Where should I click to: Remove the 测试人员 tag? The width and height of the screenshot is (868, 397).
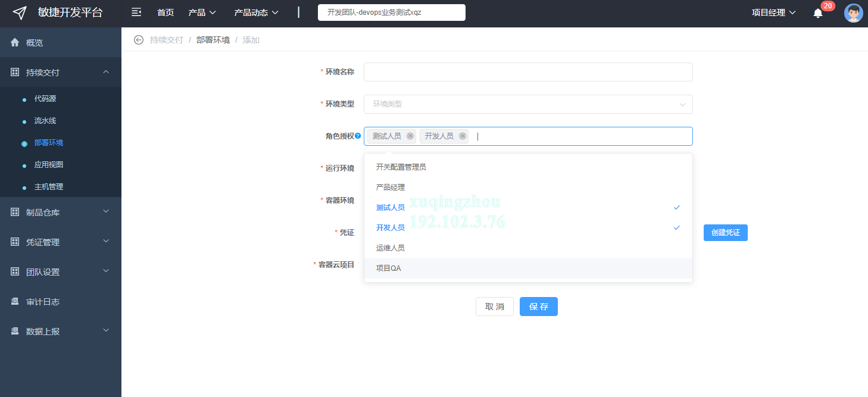tap(410, 136)
